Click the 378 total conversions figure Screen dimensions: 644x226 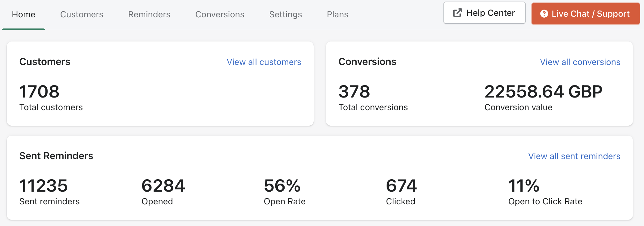(354, 92)
